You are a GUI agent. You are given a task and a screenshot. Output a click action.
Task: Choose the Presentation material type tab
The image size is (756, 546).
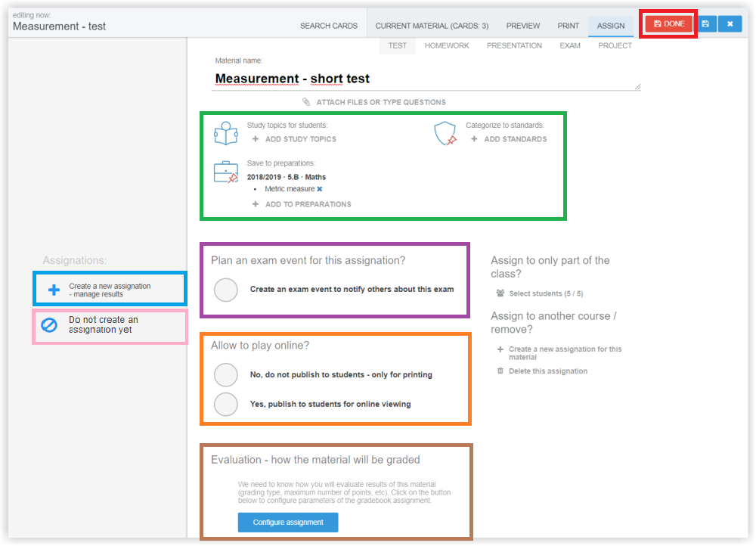(514, 46)
